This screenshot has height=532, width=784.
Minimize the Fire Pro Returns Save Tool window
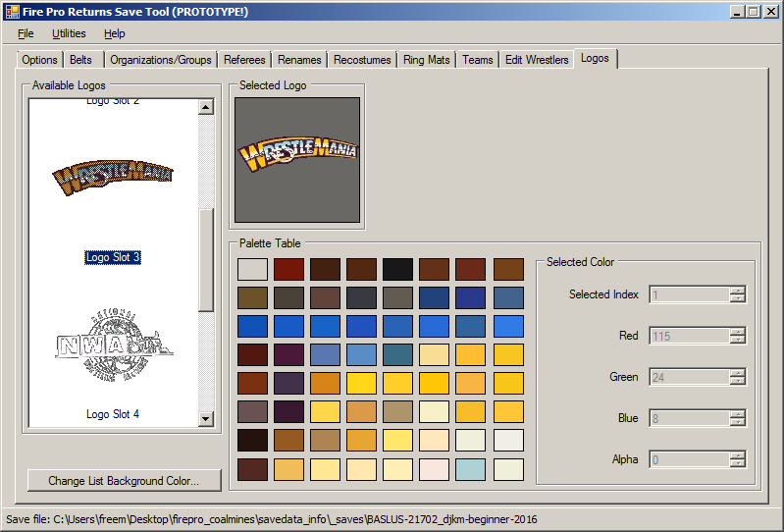tap(737, 12)
